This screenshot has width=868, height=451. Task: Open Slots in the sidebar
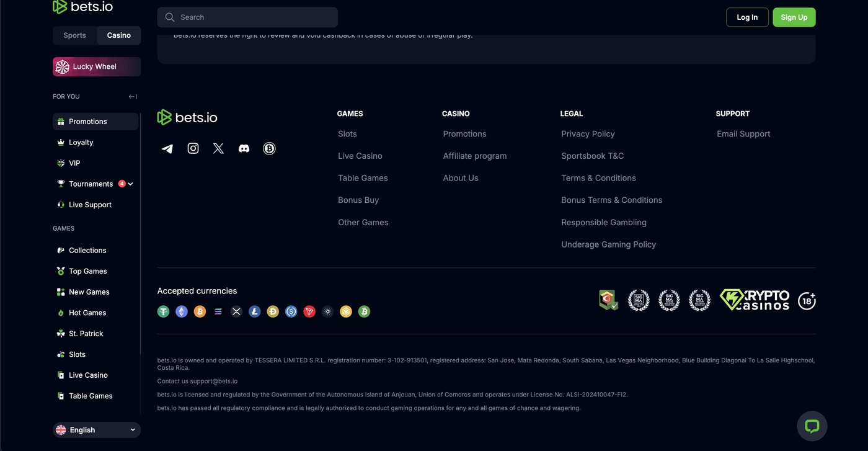[x=95, y=354]
